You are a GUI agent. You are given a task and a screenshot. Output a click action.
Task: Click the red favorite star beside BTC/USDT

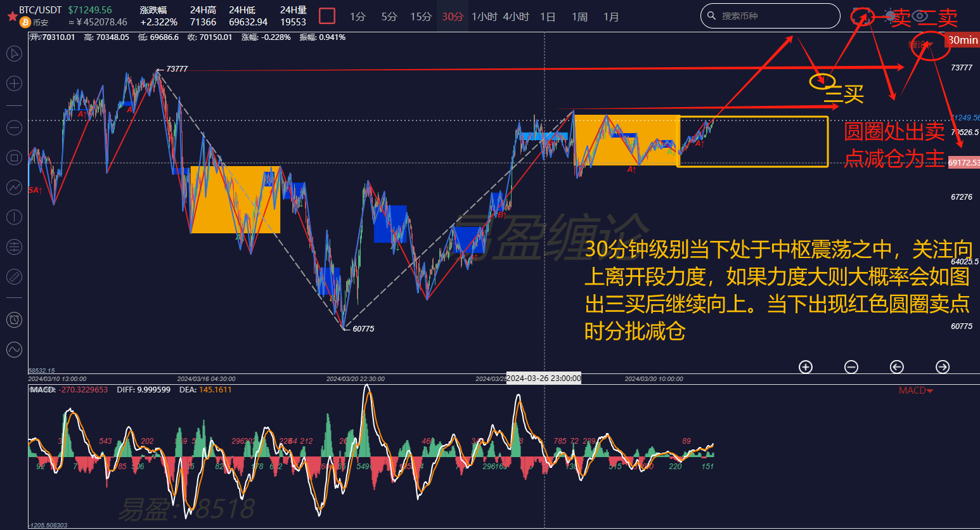(12, 15)
